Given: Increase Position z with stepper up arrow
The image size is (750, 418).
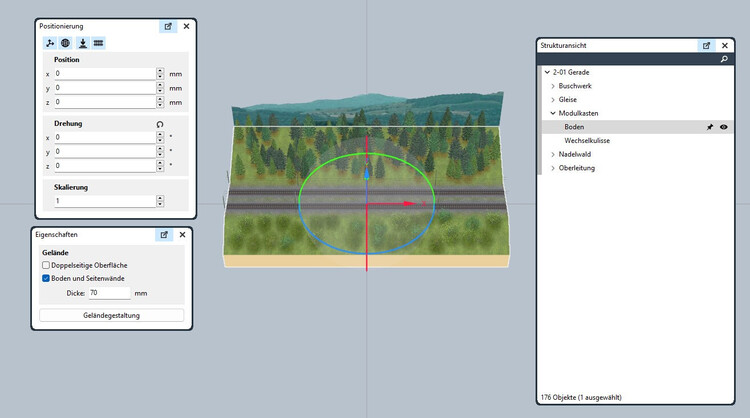Looking at the screenshot, I should [x=160, y=99].
